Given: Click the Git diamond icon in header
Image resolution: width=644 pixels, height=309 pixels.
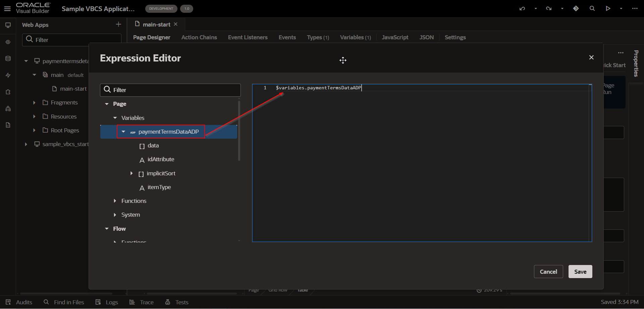Looking at the screenshot, I should [x=576, y=8].
